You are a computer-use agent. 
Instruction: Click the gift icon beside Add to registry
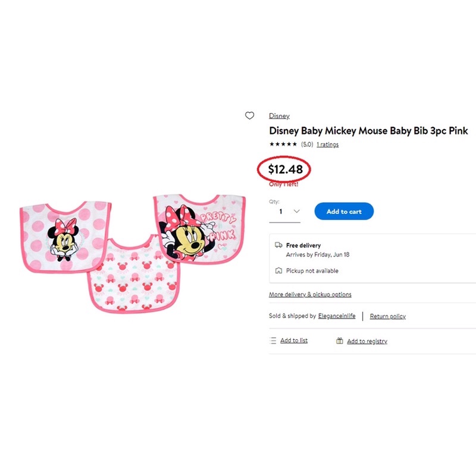[339, 340]
